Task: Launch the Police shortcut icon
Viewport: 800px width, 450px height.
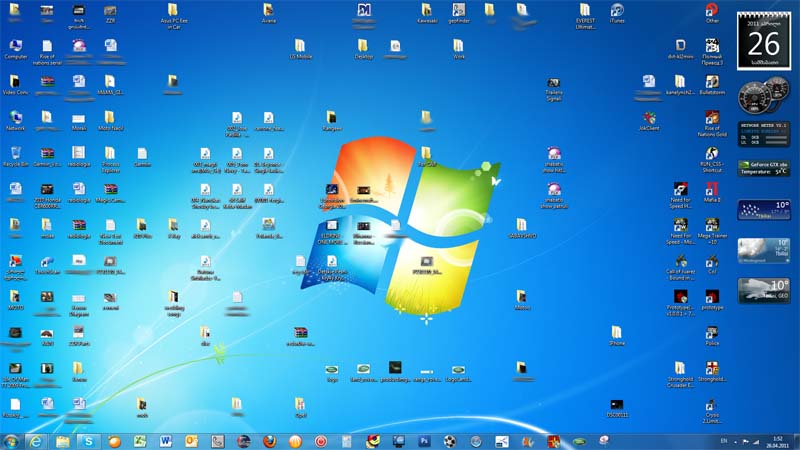Action: 712,336
